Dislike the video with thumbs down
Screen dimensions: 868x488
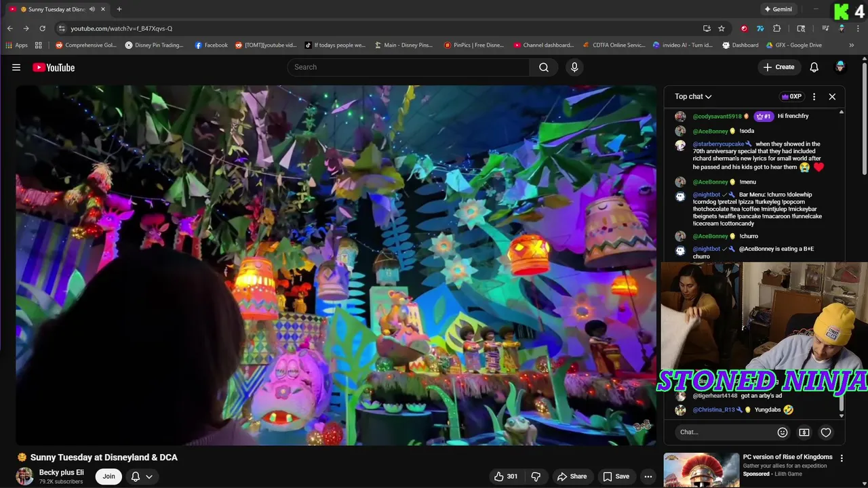pyautogui.click(x=536, y=476)
